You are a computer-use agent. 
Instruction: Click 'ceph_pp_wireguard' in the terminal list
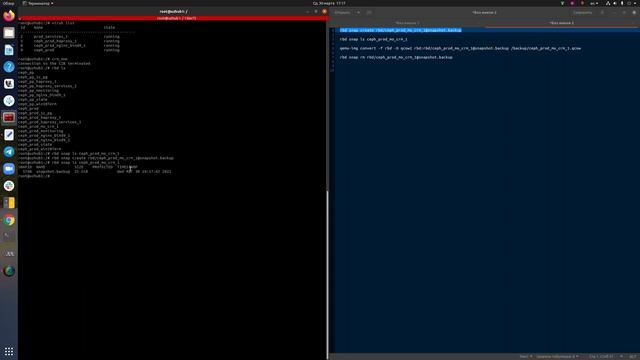tap(38, 104)
